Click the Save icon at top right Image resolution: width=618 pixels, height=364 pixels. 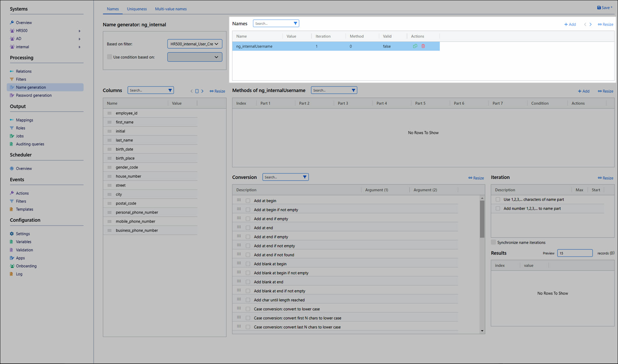(x=599, y=8)
